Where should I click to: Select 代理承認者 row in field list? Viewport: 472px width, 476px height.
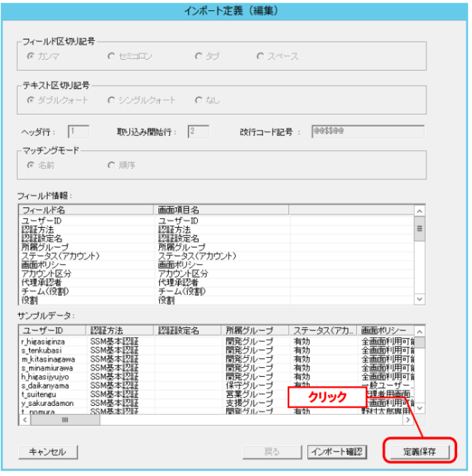click(217, 282)
